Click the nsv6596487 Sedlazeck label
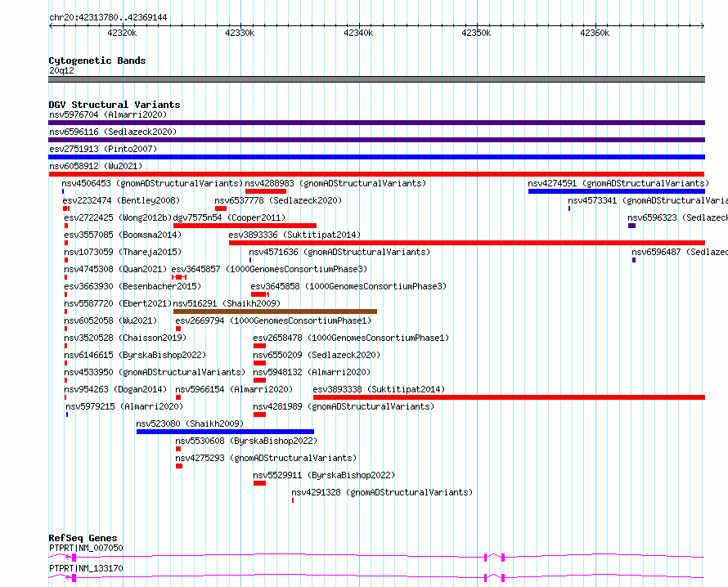 (x=680, y=252)
